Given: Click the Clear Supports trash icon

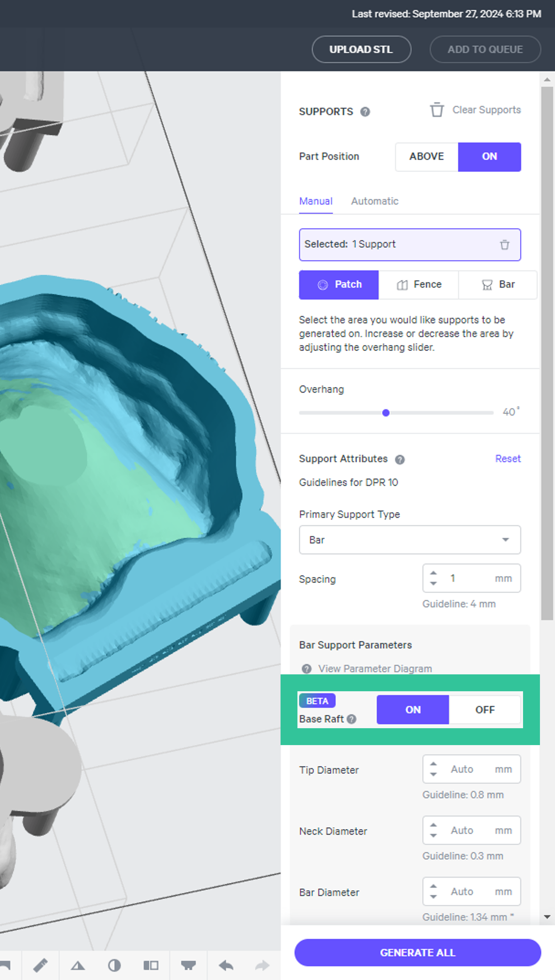Looking at the screenshot, I should [x=437, y=110].
